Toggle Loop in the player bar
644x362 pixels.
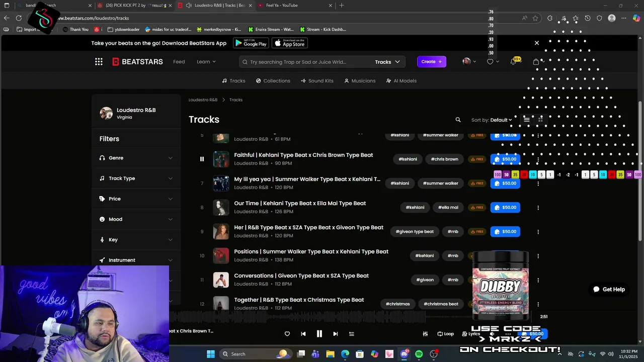pyautogui.click(x=445, y=334)
